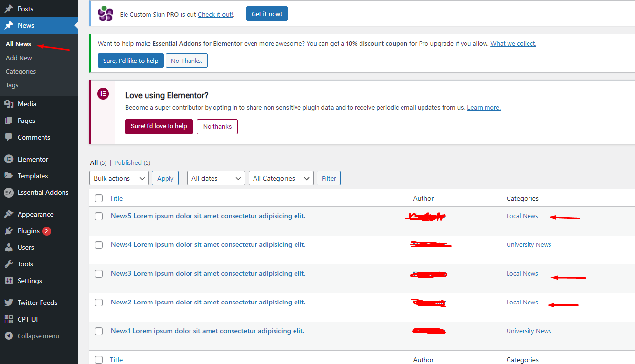635x364 pixels.
Task: Switch to the Published filter view
Action: (128, 162)
